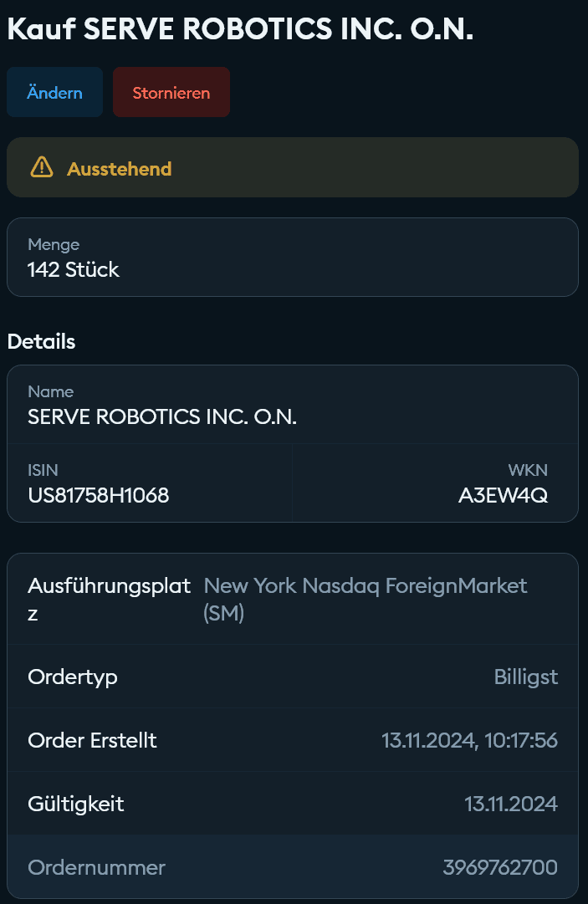
Task: Click the Ausführungsplatz row label
Action: pyautogui.click(x=109, y=599)
